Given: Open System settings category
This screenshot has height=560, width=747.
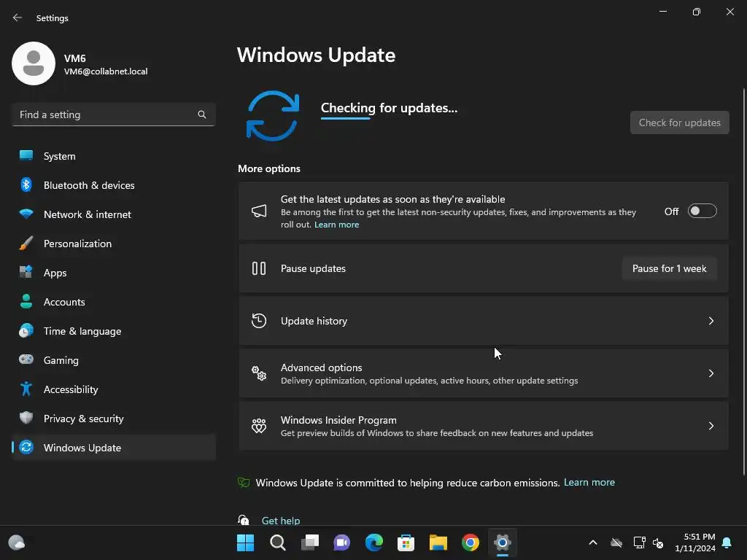Looking at the screenshot, I should 114,156.
